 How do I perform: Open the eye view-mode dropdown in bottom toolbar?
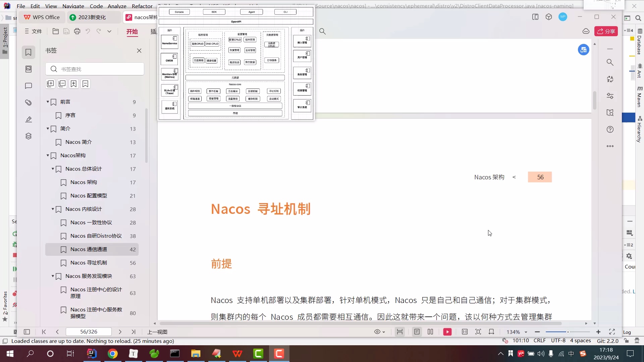coord(379,331)
